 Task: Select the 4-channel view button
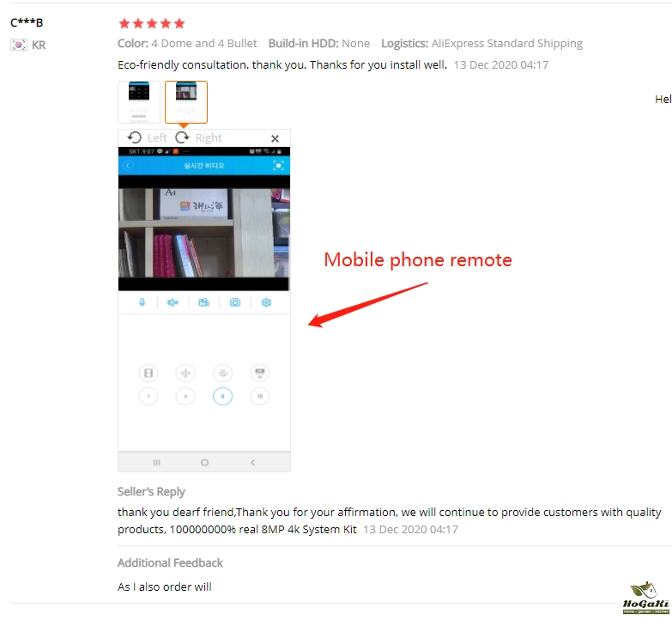(185, 396)
